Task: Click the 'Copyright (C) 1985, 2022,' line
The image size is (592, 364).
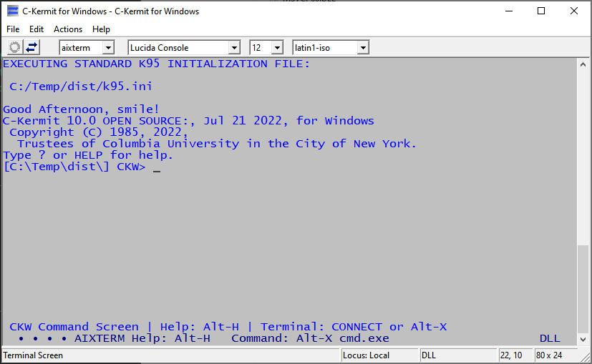Action: [99, 132]
